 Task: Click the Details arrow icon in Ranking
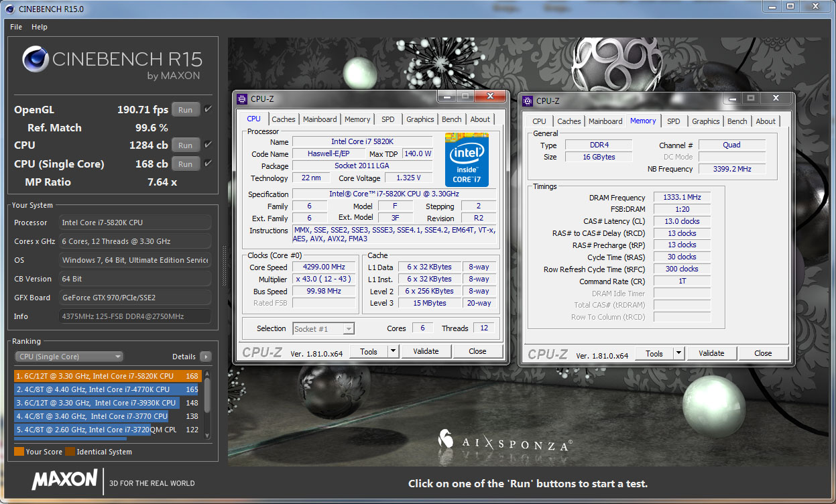tap(205, 357)
